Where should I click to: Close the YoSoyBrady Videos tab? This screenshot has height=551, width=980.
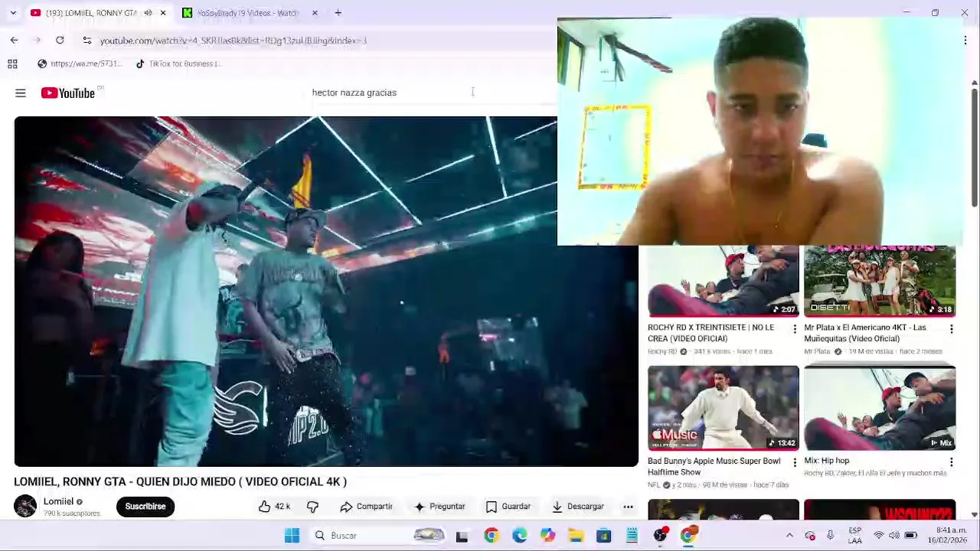pos(315,13)
